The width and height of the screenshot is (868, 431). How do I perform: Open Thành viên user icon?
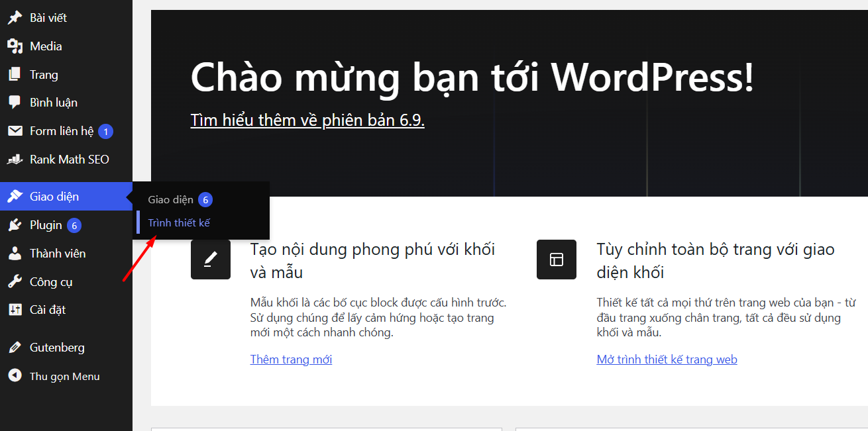14,253
